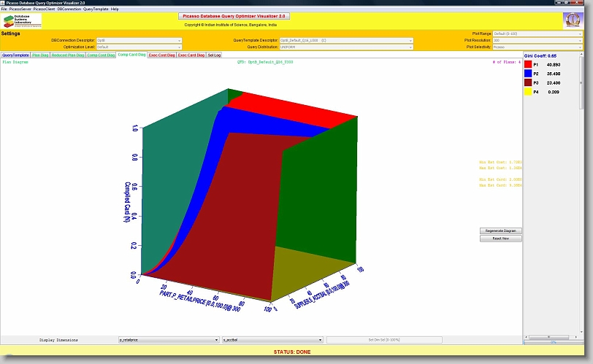Click the Reset View button
Screen dimensions: 593x364
[x=501, y=239]
